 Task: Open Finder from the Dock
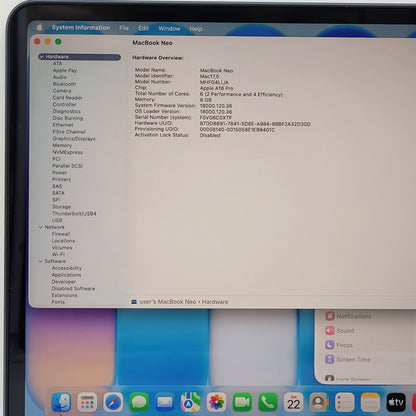pos(61,402)
